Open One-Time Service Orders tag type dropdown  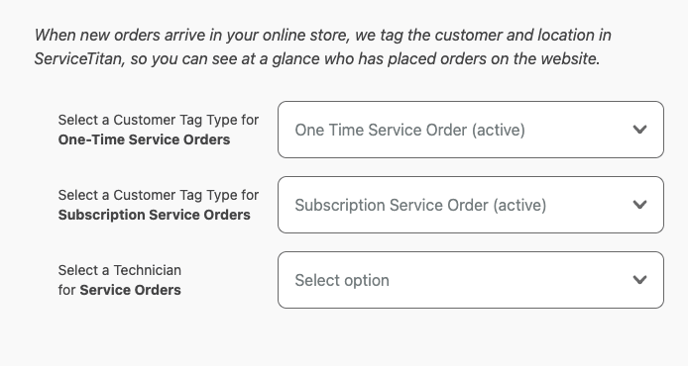coord(470,129)
